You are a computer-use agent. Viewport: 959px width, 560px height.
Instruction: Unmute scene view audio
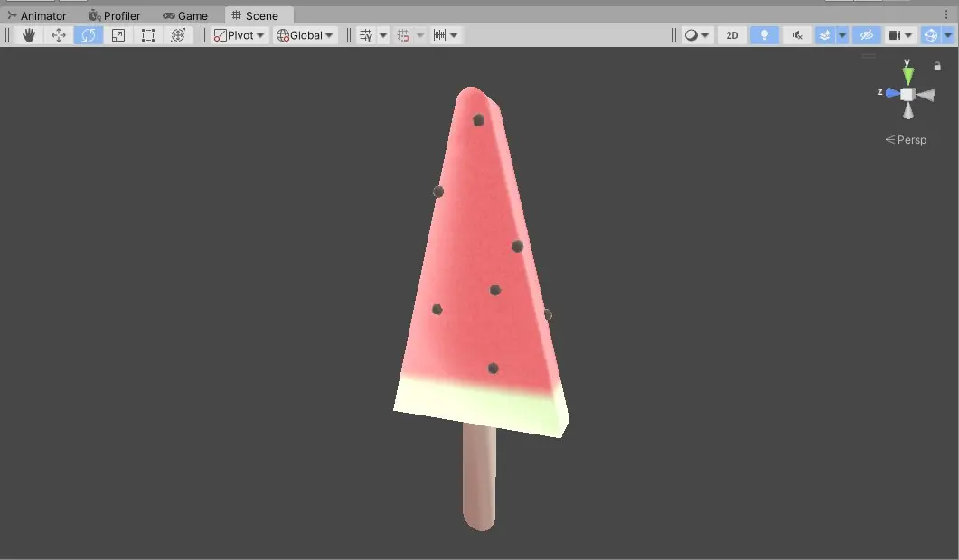pyautogui.click(x=795, y=34)
